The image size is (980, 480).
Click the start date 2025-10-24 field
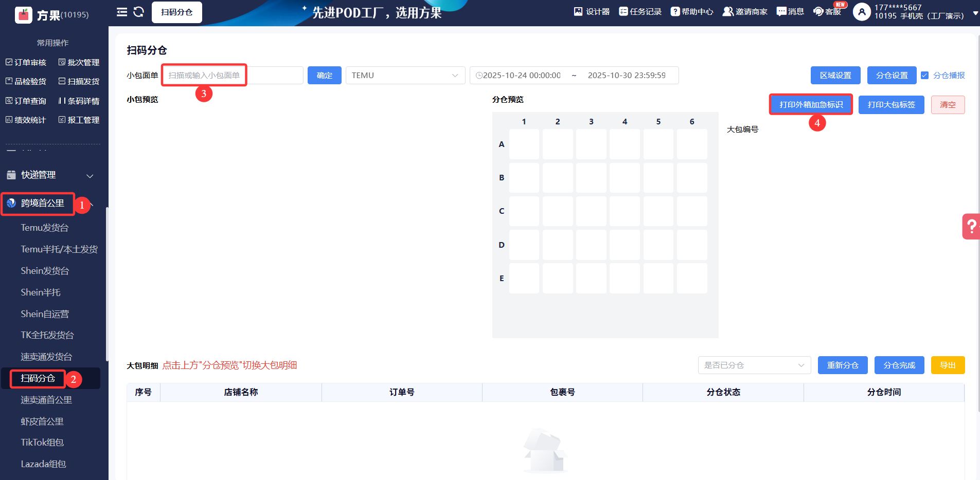tap(522, 76)
